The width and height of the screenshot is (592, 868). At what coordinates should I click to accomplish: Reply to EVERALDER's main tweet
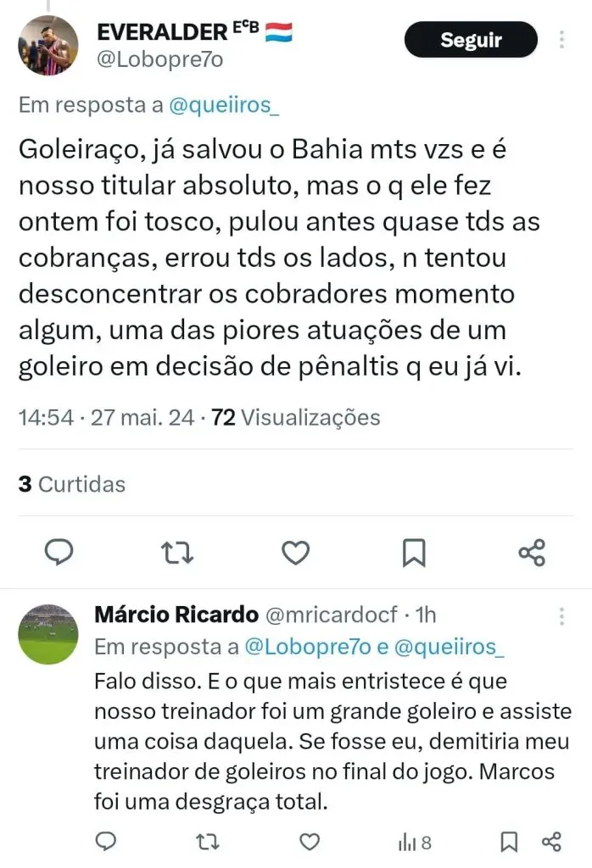tap(59, 553)
